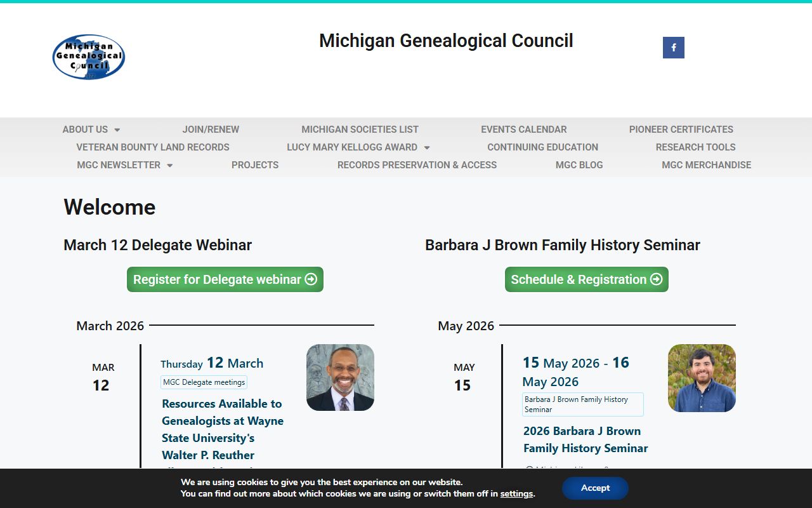Open MGC Merchandise menu item

(706, 165)
